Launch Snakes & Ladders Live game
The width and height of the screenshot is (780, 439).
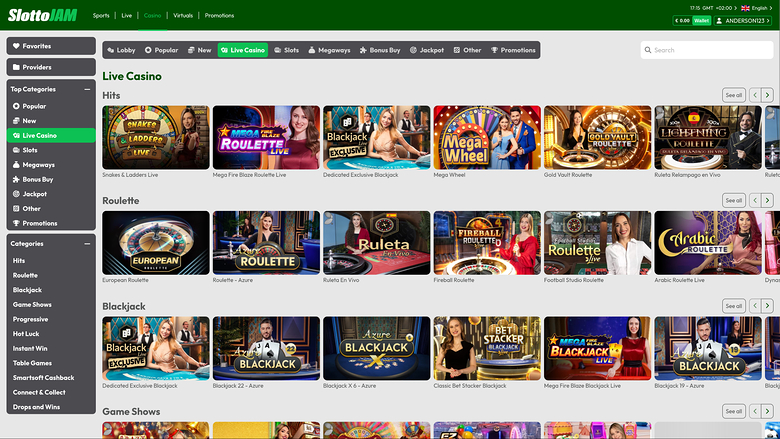pos(156,137)
